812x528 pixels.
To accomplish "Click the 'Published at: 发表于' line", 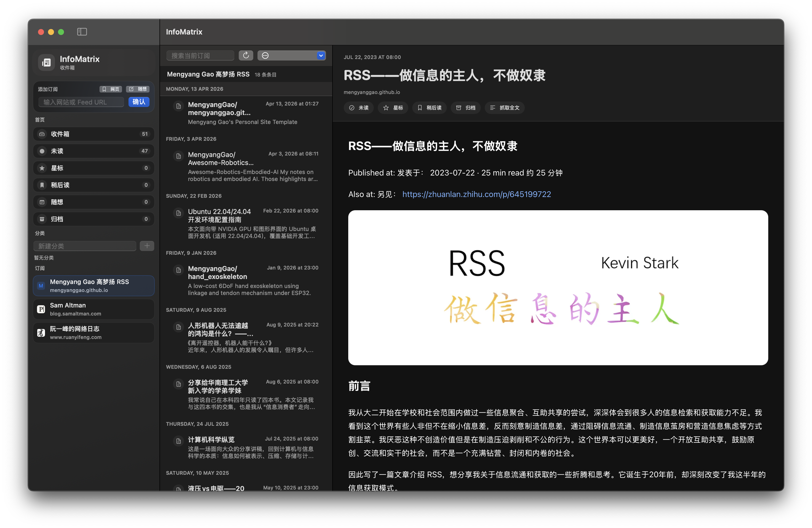I will [x=455, y=173].
